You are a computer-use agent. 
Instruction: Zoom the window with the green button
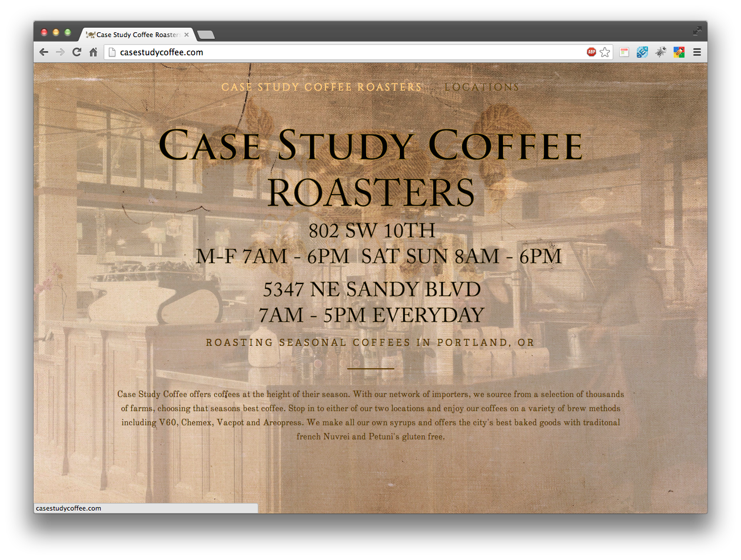(x=68, y=32)
